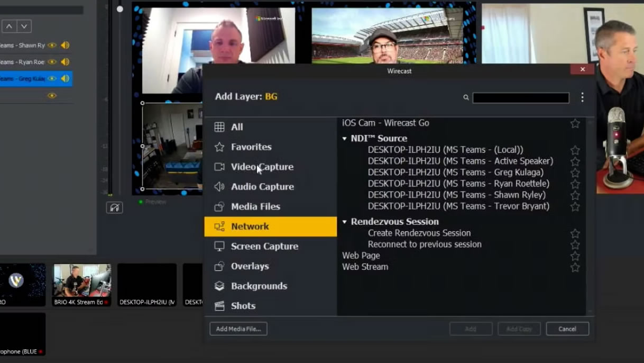This screenshot has height=363, width=644.
Task: Mute audio for Ryan Roettele layer
Action: (65, 62)
